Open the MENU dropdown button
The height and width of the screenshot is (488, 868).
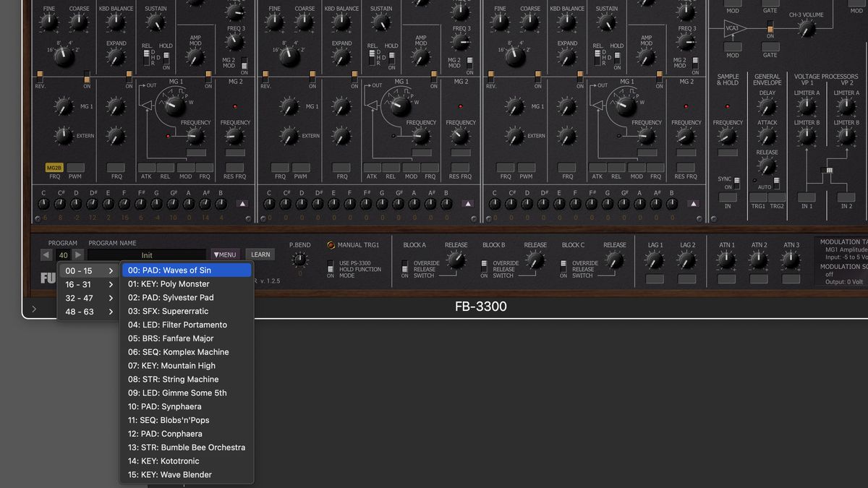(225, 254)
